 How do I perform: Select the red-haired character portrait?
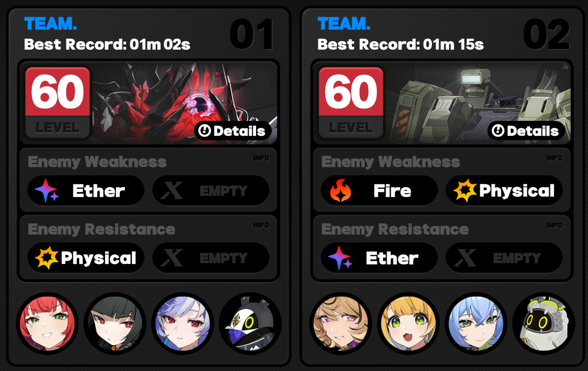click(x=48, y=323)
